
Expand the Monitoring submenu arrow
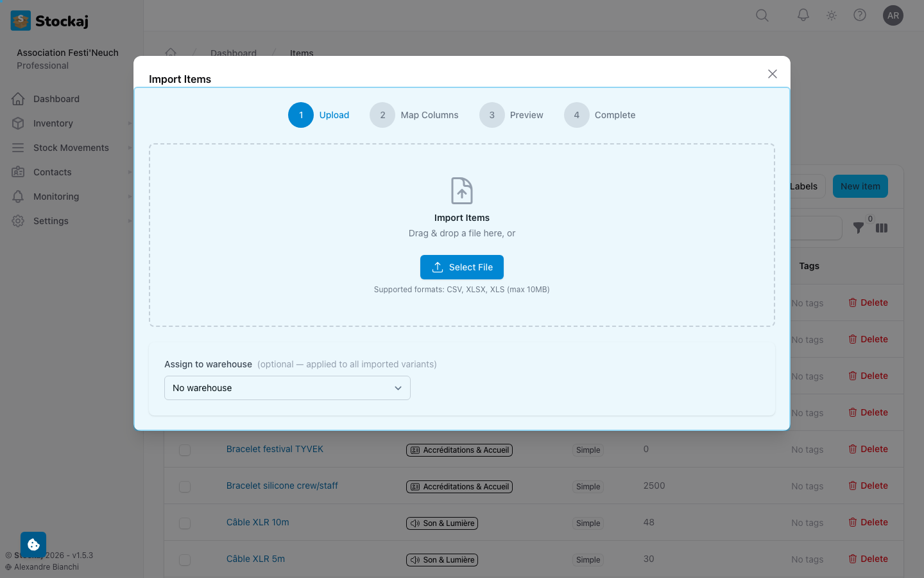pos(130,197)
